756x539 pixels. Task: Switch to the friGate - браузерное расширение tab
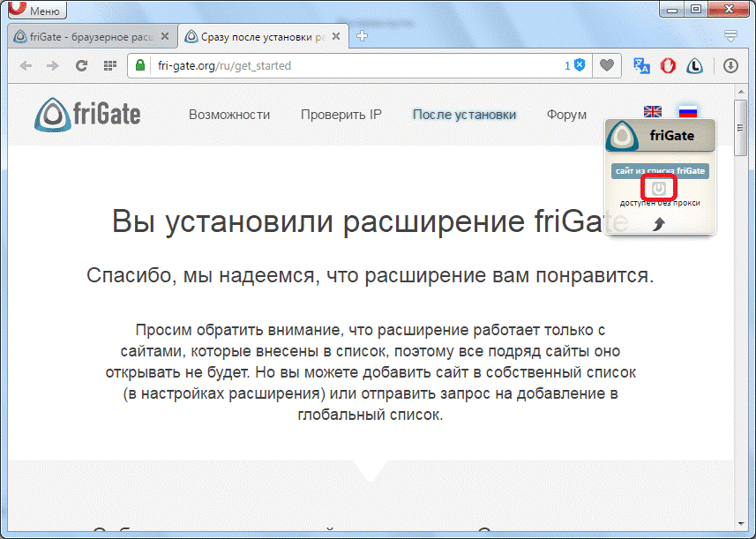(x=92, y=37)
